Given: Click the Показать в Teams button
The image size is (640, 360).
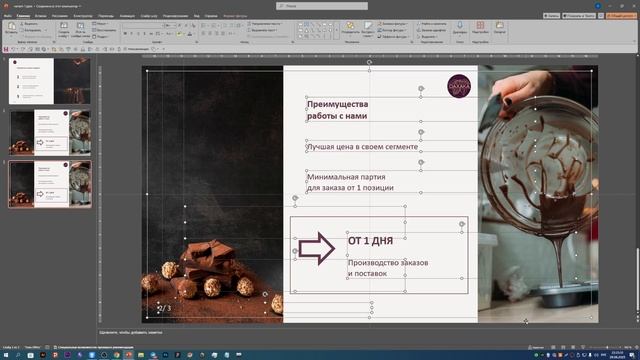Looking at the screenshot, I should 579,16.
